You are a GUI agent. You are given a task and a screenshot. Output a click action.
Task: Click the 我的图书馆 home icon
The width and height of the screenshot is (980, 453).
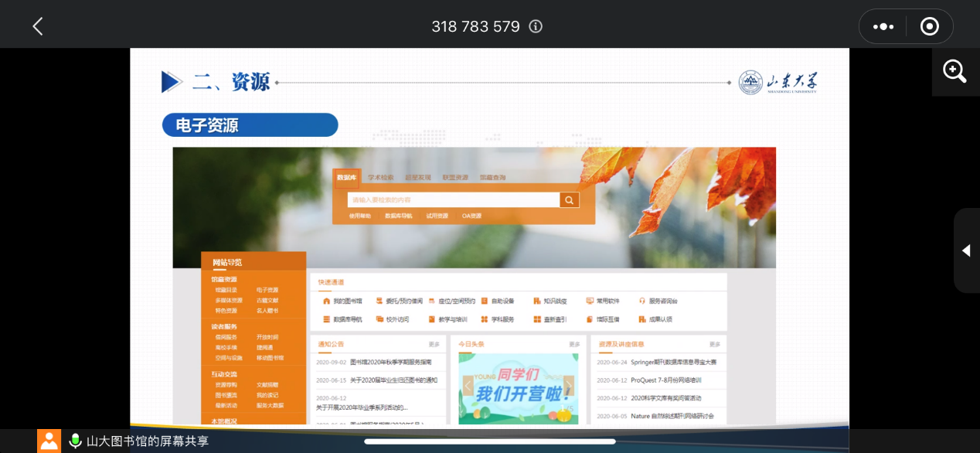pyautogui.click(x=326, y=301)
